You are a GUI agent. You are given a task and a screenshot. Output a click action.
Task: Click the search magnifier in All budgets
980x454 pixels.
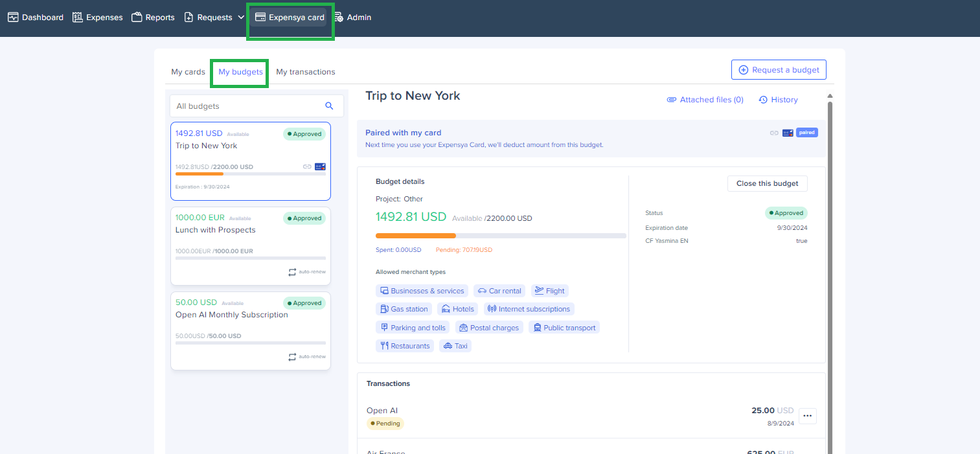tap(329, 106)
